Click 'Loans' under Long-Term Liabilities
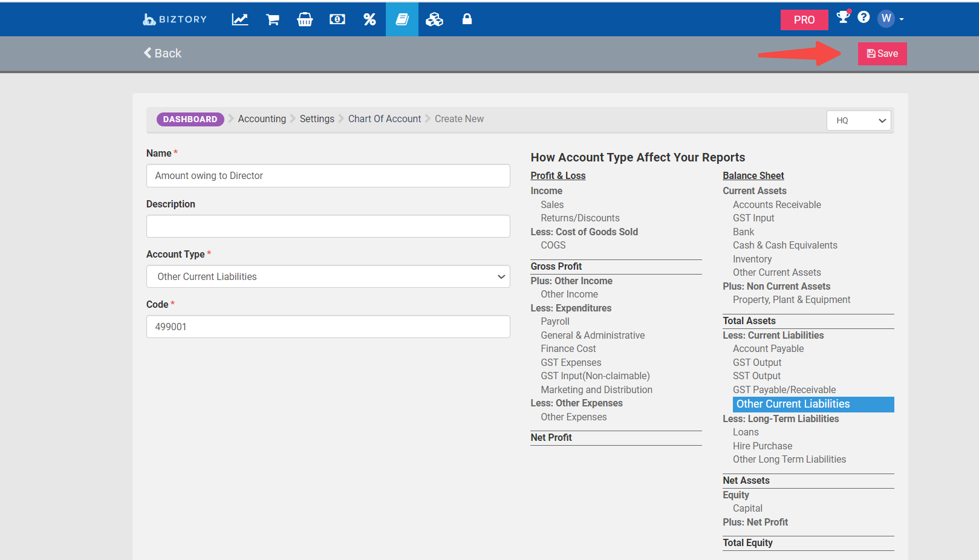This screenshot has width=979, height=560. click(746, 432)
